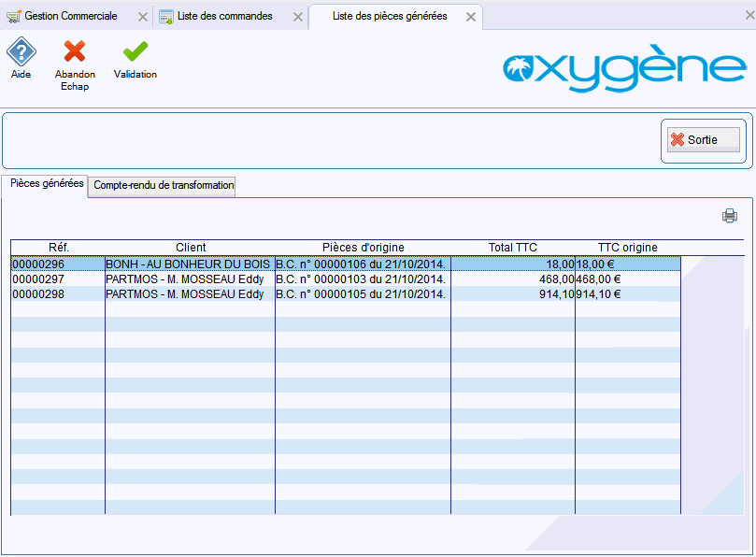The width and height of the screenshot is (756, 557).
Task: Switch to the Liste des commandes tab
Action: [x=224, y=16]
